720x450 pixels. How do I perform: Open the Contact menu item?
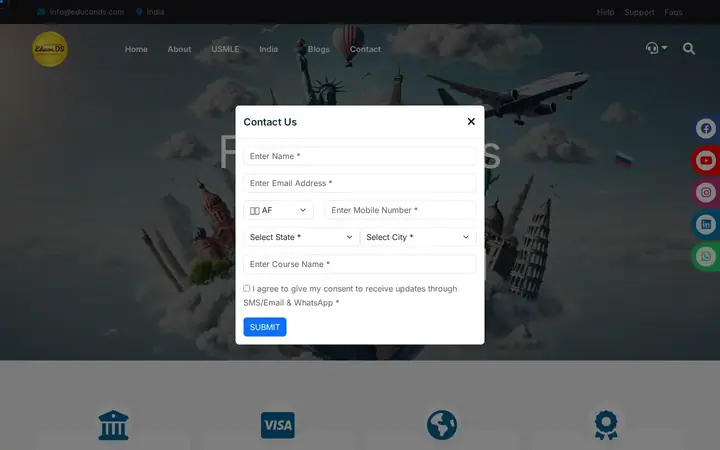coord(365,49)
